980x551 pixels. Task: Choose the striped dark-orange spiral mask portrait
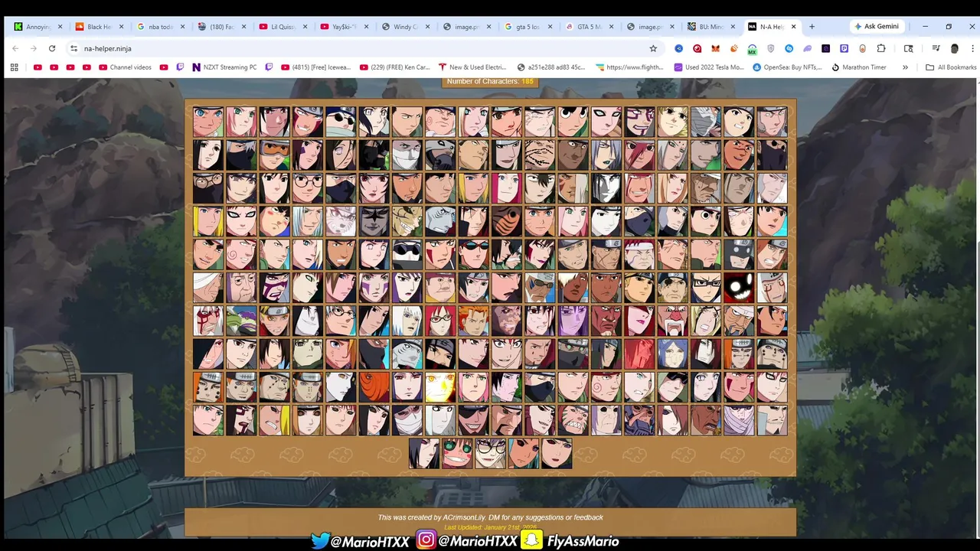[507, 221]
